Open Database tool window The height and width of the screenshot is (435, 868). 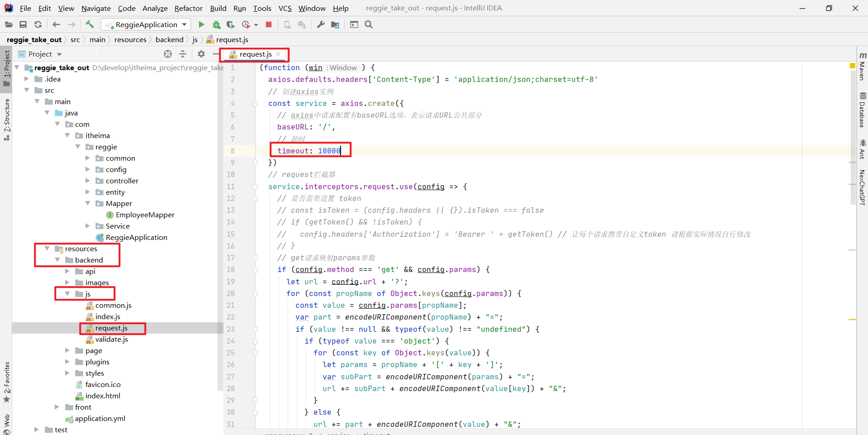click(x=862, y=110)
